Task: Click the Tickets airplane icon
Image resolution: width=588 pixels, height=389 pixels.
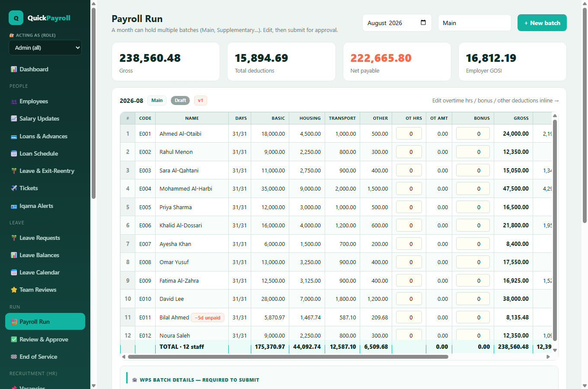Action: (x=14, y=188)
